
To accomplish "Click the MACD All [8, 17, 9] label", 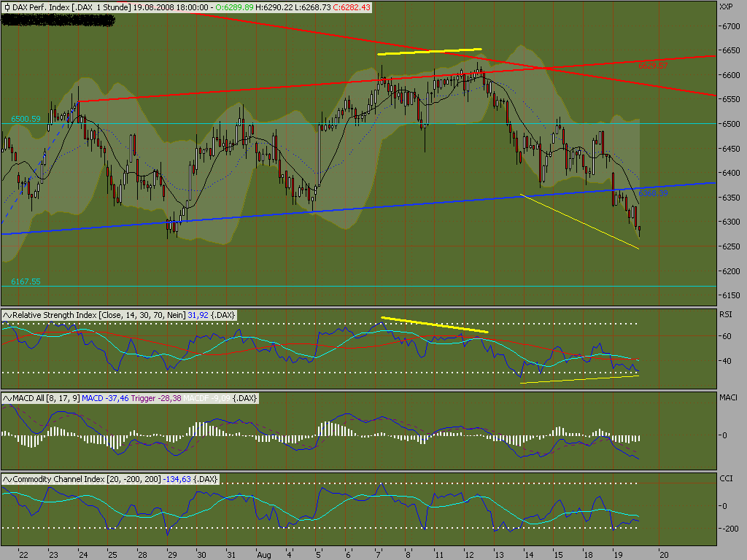I will pyautogui.click(x=46, y=398).
